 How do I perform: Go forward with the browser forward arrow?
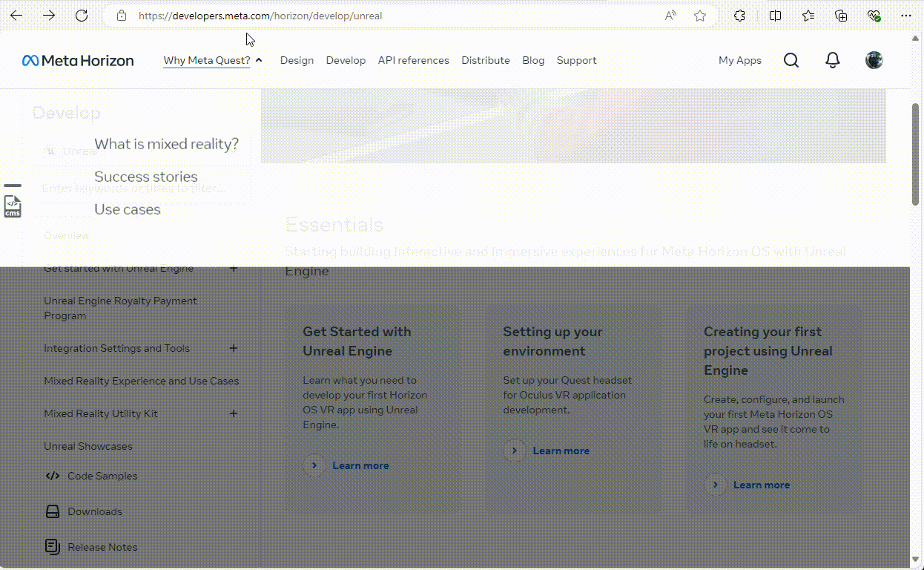pyautogui.click(x=49, y=16)
